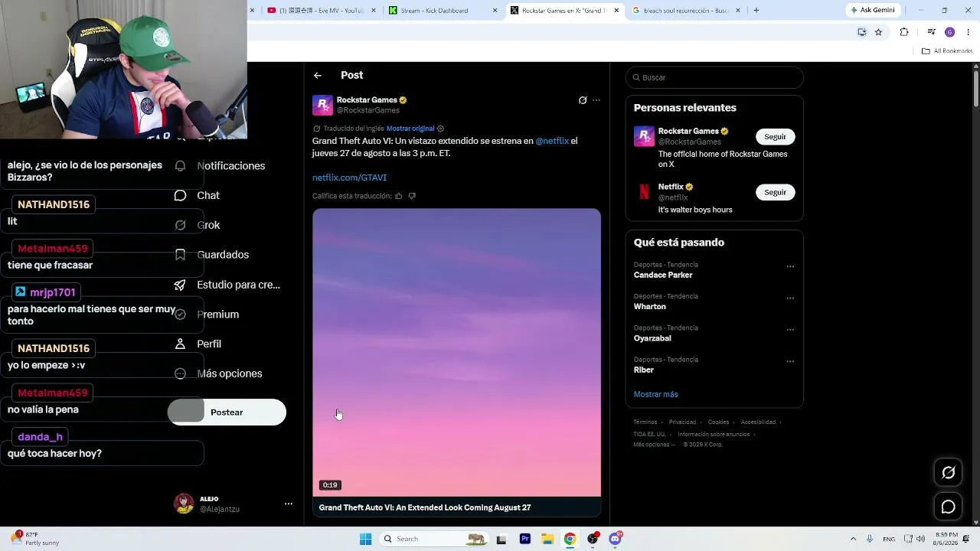This screenshot has width=980, height=551.
Task: Open Chrome's three-dot menu
Action: click(969, 32)
